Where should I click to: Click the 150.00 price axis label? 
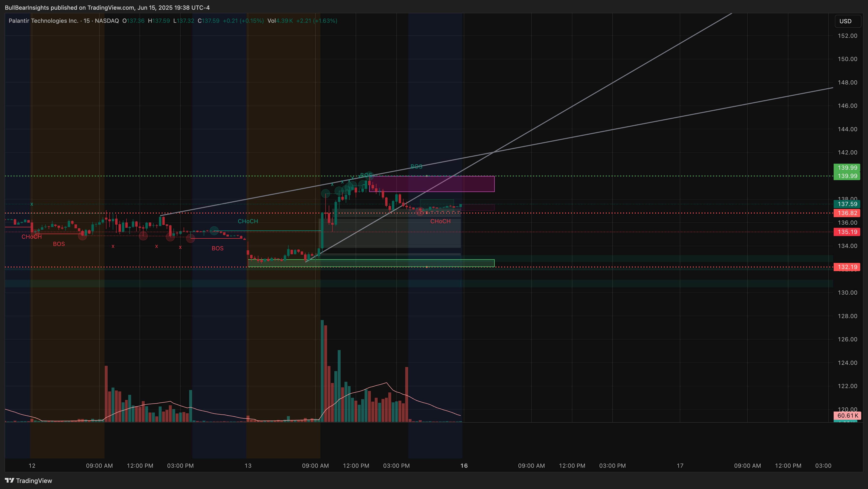847,59
